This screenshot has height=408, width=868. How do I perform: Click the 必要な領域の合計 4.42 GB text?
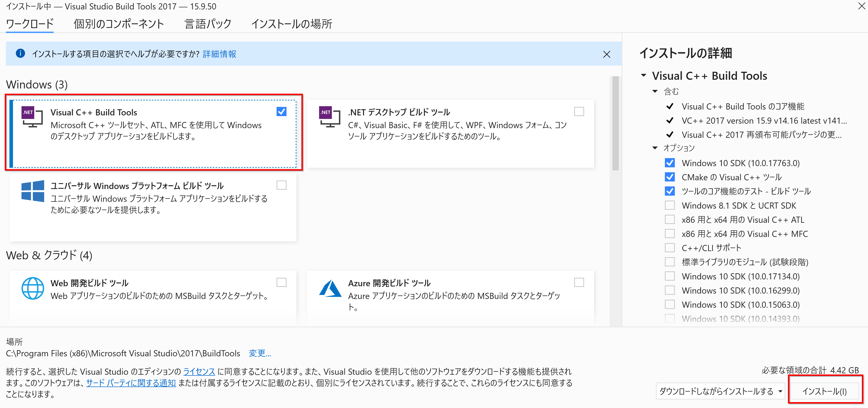[810, 370]
